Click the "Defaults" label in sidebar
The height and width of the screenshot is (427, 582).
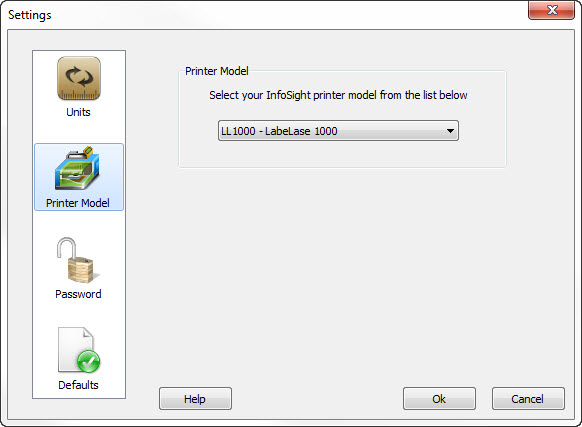pos(78,385)
